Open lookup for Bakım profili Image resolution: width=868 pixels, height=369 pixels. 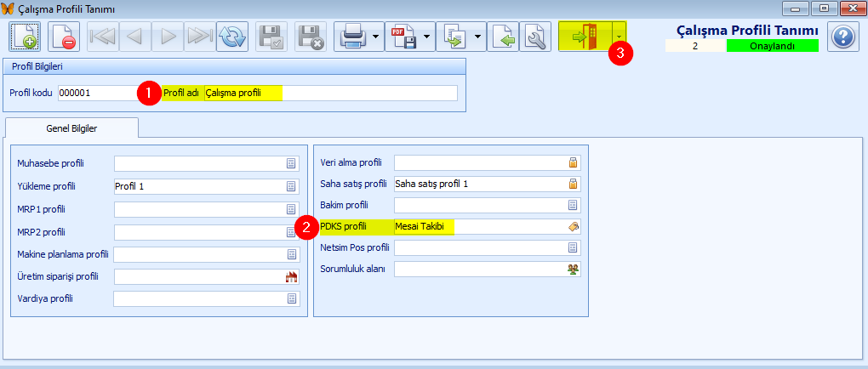(573, 205)
